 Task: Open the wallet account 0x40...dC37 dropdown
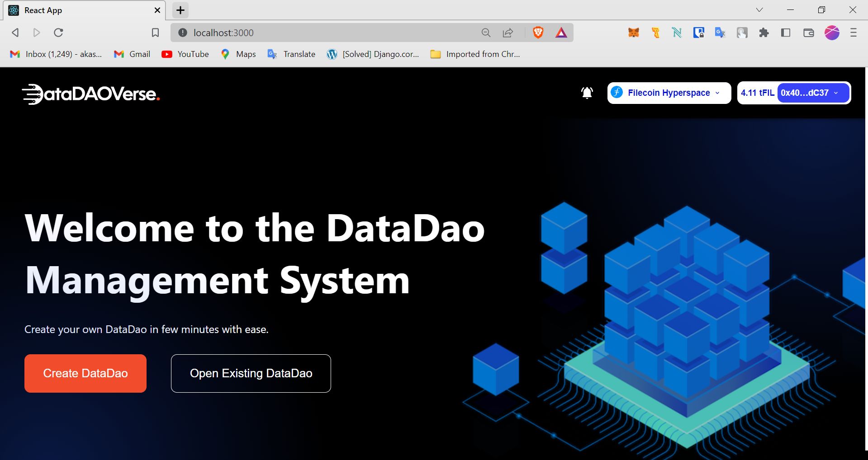[813, 93]
